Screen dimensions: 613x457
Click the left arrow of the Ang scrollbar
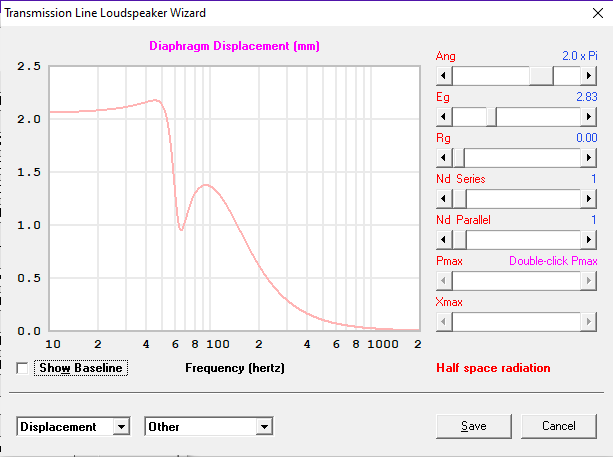(x=444, y=76)
